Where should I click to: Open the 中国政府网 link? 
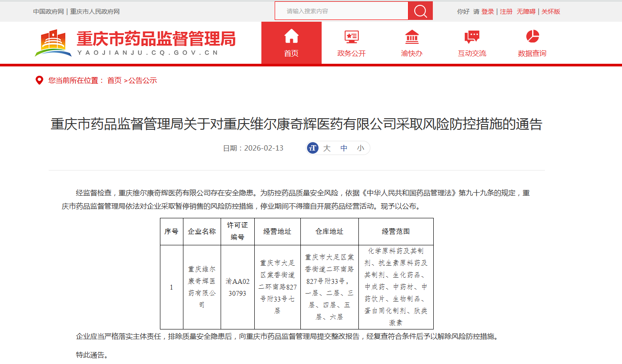click(48, 12)
